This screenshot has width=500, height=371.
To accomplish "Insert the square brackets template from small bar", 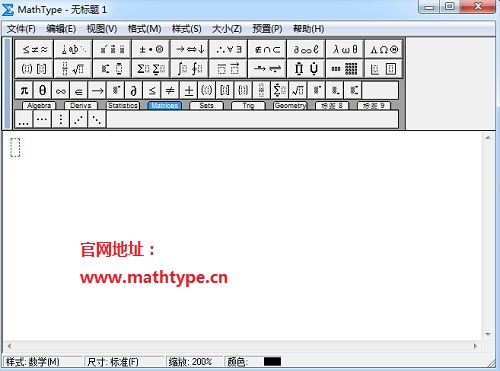I will tap(225, 90).
